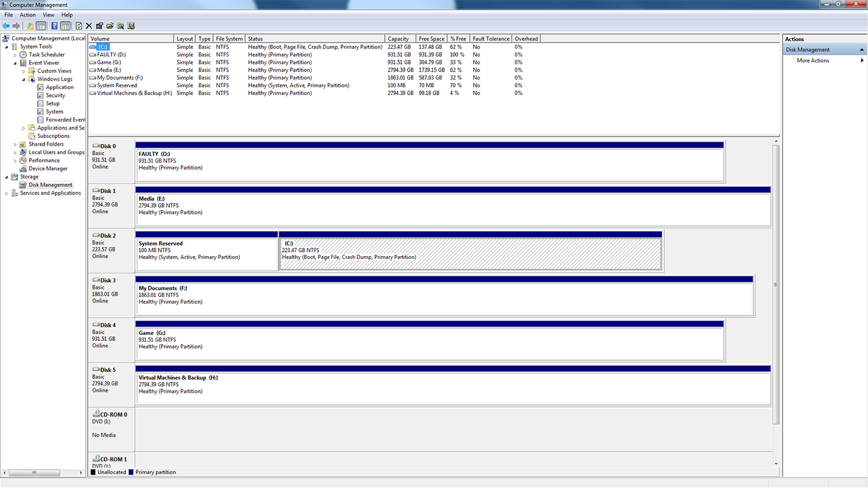Screen dimensions: 868x488
Task: Select the Event Viewer icon in tree
Action: click(24, 63)
